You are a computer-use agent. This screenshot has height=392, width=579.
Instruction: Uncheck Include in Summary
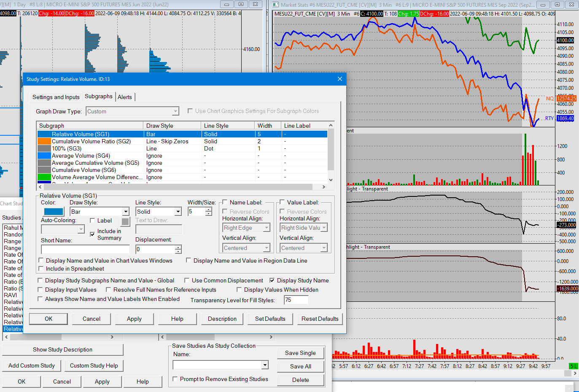click(x=92, y=234)
